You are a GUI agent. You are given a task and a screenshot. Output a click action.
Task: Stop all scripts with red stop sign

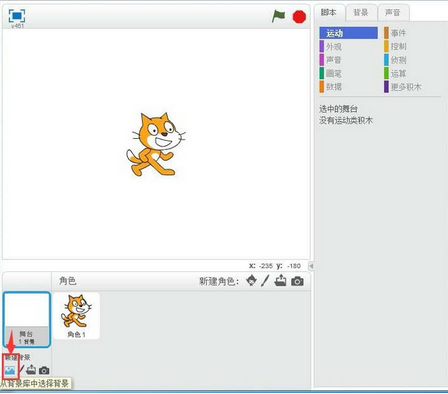click(299, 16)
